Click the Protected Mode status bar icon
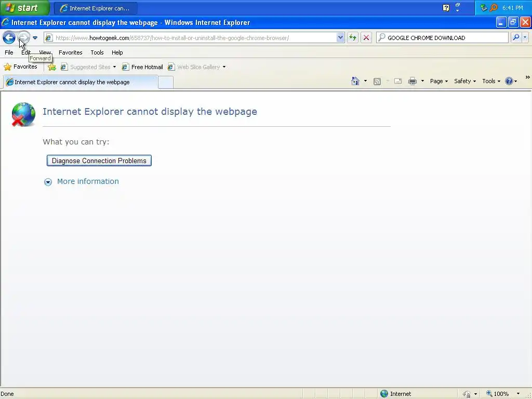Screen dimensions: 532x399 (x=467, y=394)
